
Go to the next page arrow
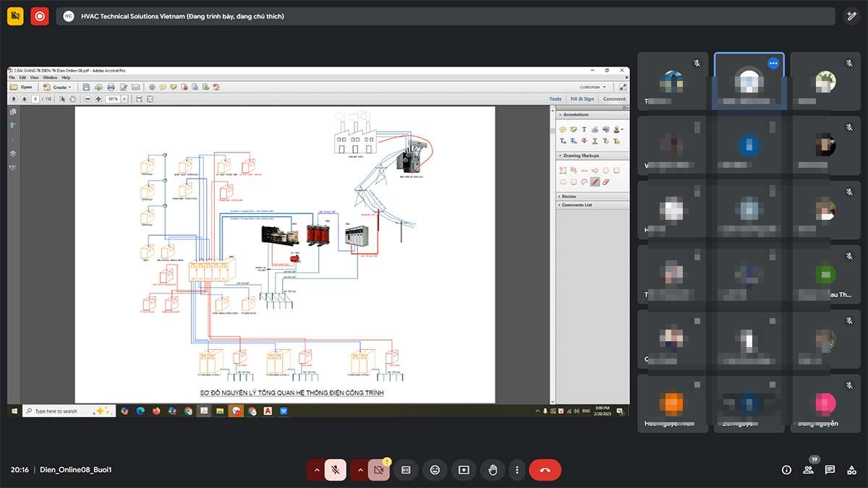click(24, 98)
